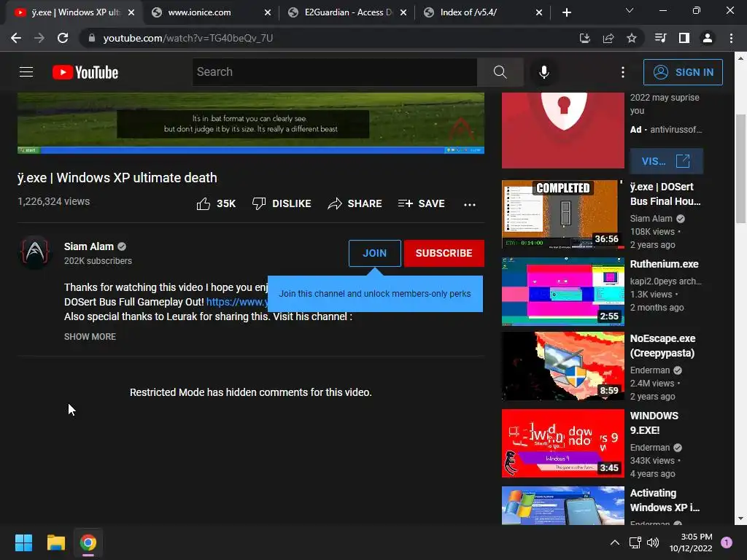Viewport: 747px width, 560px height.
Task: Click the ad's VISIT button
Action: pyautogui.click(x=666, y=161)
